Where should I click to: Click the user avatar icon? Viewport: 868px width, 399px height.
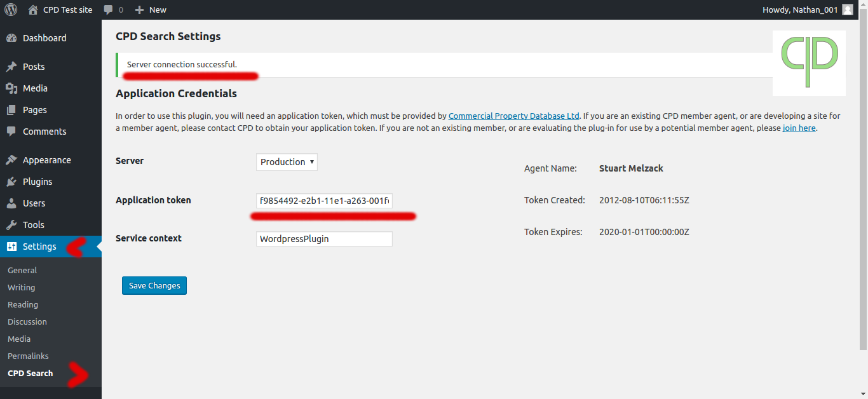click(848, 10)
